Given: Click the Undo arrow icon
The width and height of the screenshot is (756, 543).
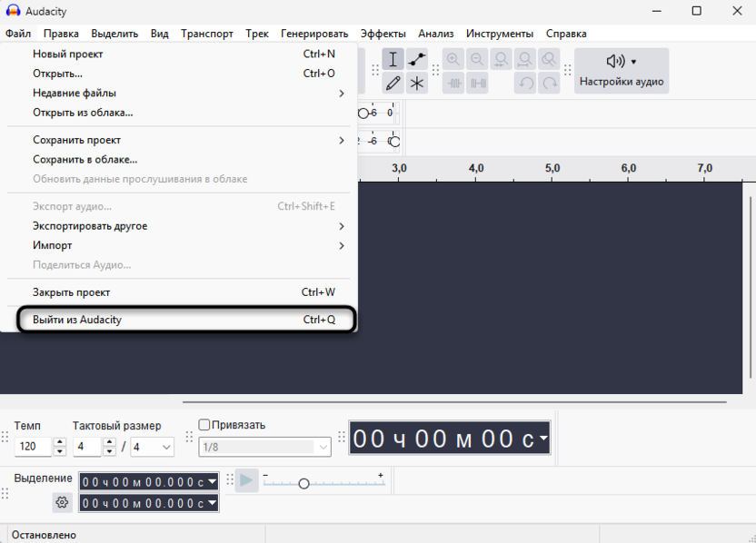Looking at the screenshot, I should click(525, 84).
